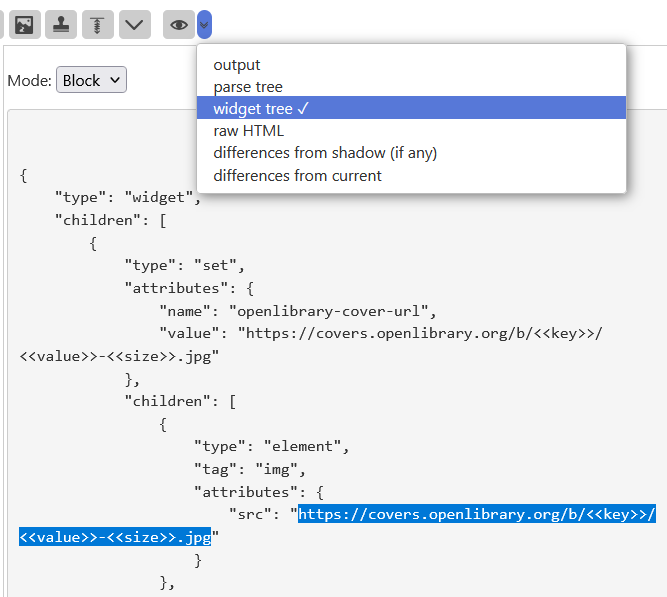Open the Mode Block dropdown
Viewport: 667px width, 597px height.
point(91,80)
